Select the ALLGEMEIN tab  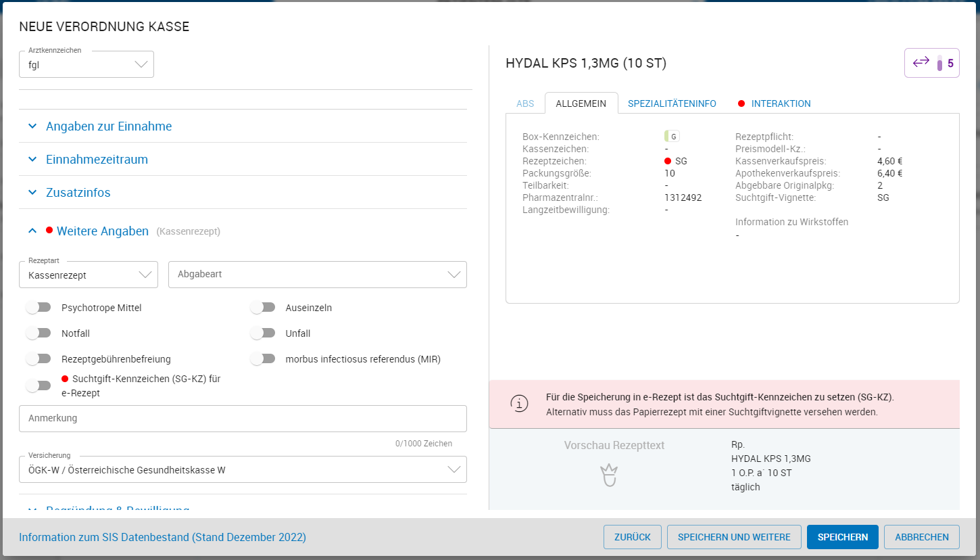pyautogui.click(x=581, y=103)
